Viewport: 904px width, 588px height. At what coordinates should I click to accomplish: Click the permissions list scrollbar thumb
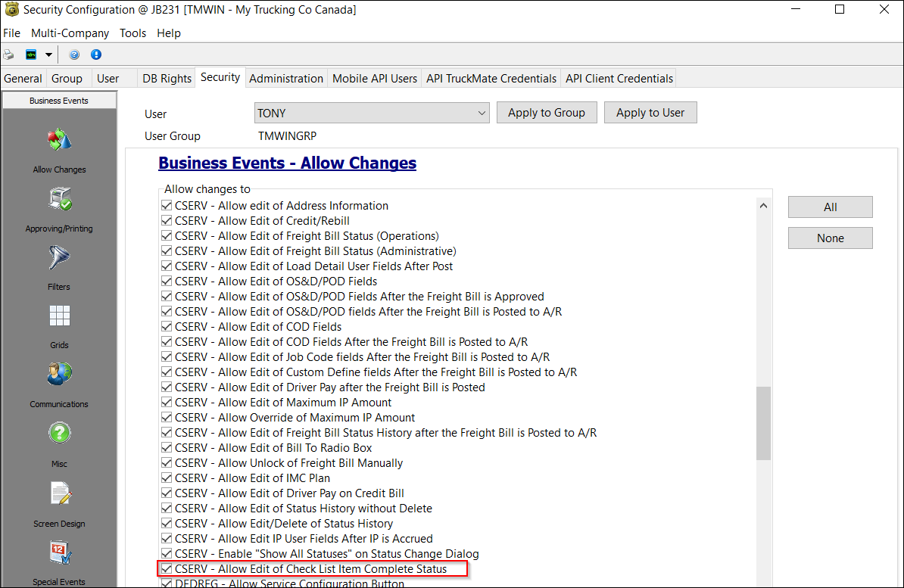(x=763, y=423)
